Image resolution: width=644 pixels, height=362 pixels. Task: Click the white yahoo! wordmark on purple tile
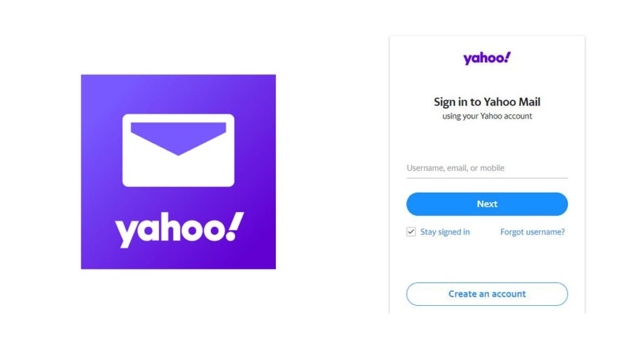[x=179, y=229]
